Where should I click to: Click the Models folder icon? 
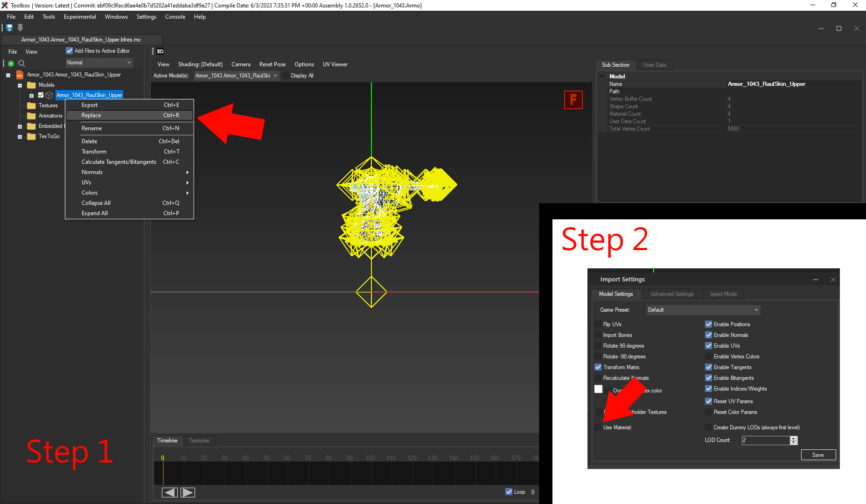tap(32, 85)
